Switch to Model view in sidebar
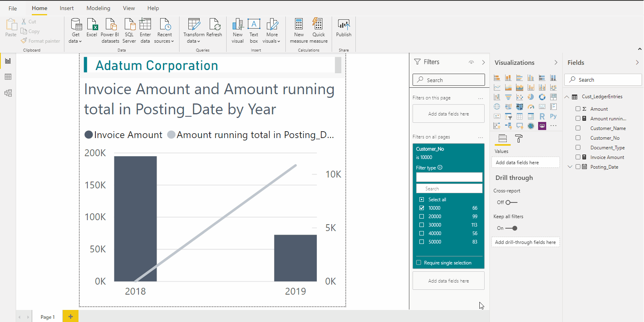The image size is (644, 322). 8,93
